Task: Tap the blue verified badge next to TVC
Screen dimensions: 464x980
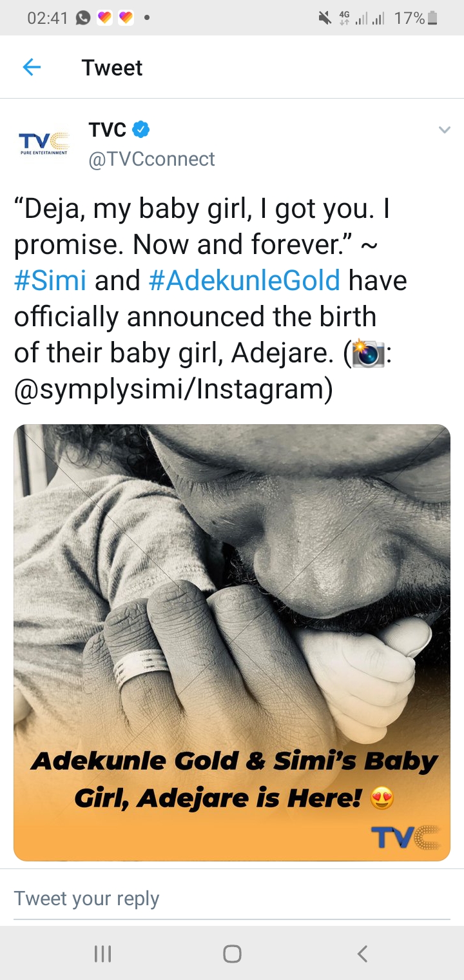Action: click(x=141, y=130)
